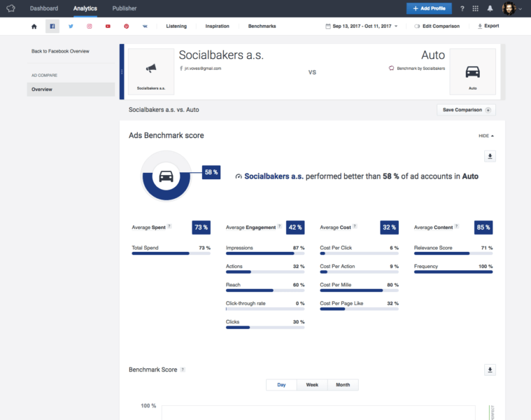Select the Instagram network icon
Viewport: 531px width, 420px height.
[90, 26]
